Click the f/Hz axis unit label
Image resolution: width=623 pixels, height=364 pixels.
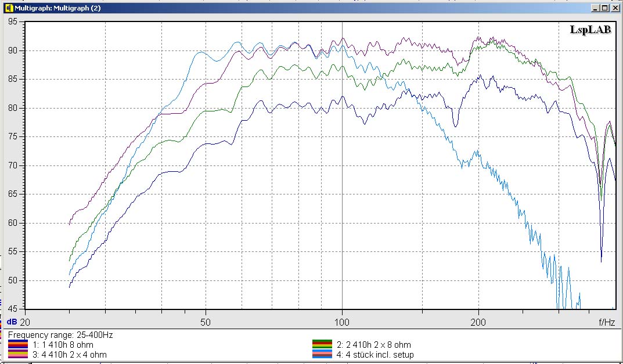(607, 322)
